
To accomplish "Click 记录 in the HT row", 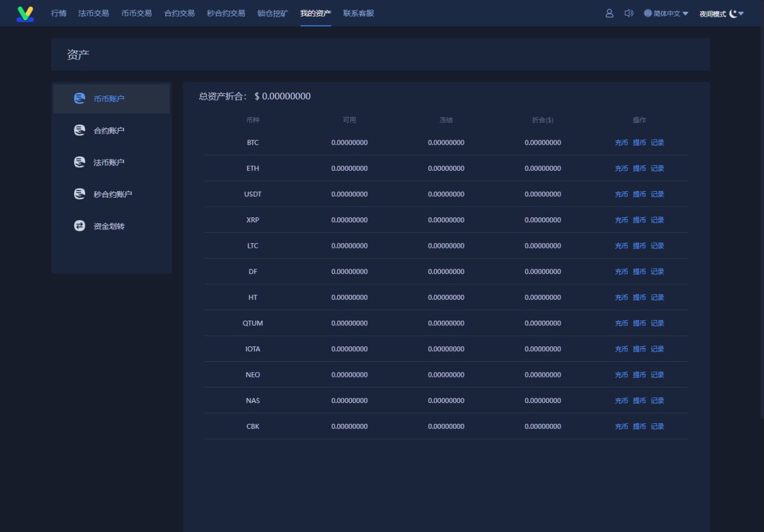I will 657,297.
